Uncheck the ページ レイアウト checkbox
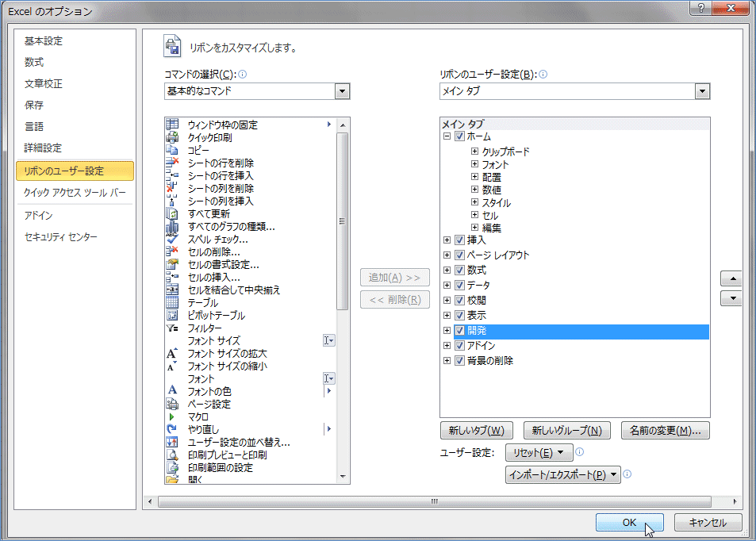Screen dimensions: 756x541 click(x=459, y=255)
